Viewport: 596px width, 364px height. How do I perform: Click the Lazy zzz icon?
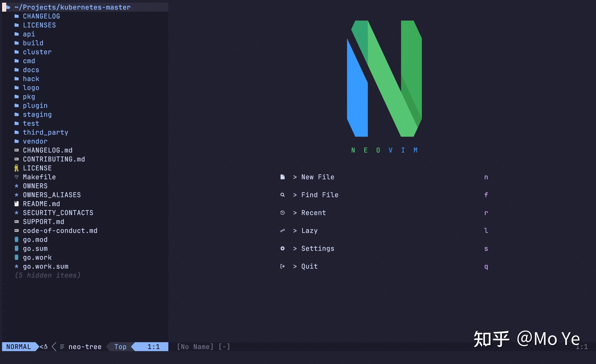pos(283,230)
